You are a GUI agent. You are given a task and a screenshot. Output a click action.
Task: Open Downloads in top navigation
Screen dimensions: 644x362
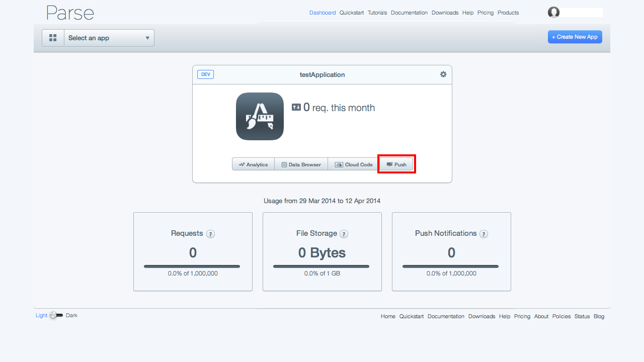445,13
